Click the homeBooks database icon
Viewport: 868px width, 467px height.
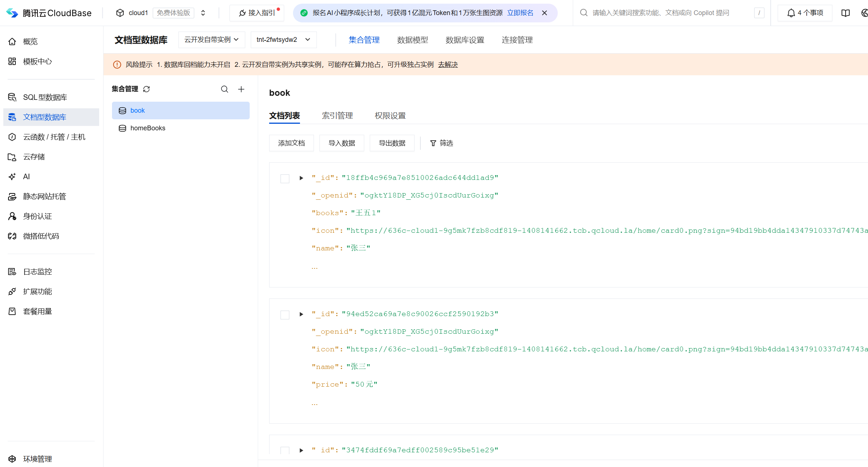pyautogui.click(x=123, y=128)
